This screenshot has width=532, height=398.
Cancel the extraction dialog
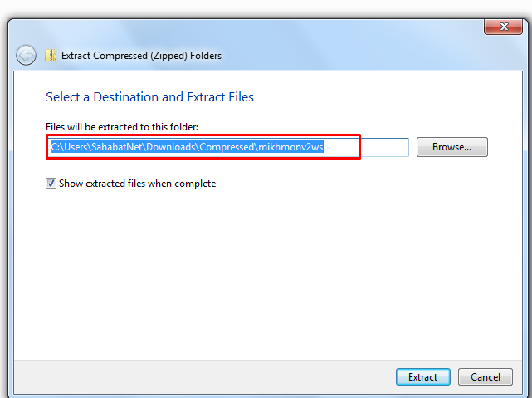[485, 376]
